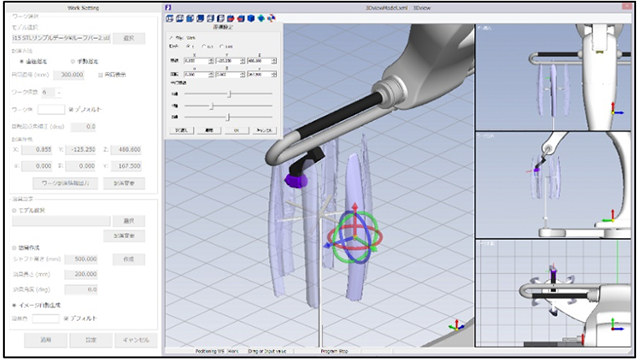640x360 pixels.
Task: Click the red rotation gizmo arrow in 3D view
Action: pos(355,208)
